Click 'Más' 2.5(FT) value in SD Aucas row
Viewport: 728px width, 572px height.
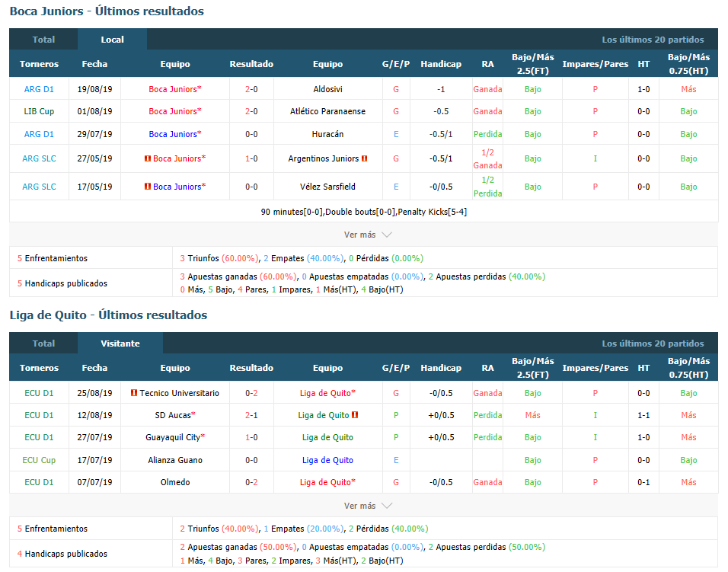click(532, 416)
